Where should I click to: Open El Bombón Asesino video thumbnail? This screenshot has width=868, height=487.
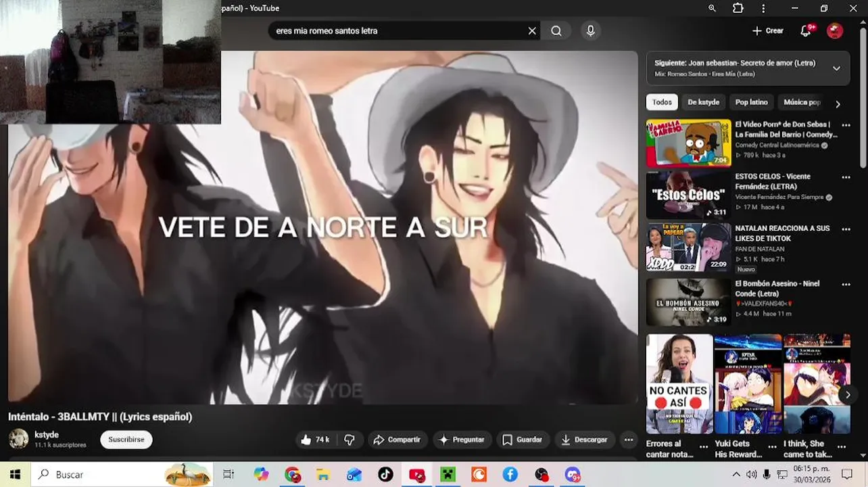click(688, 302)
